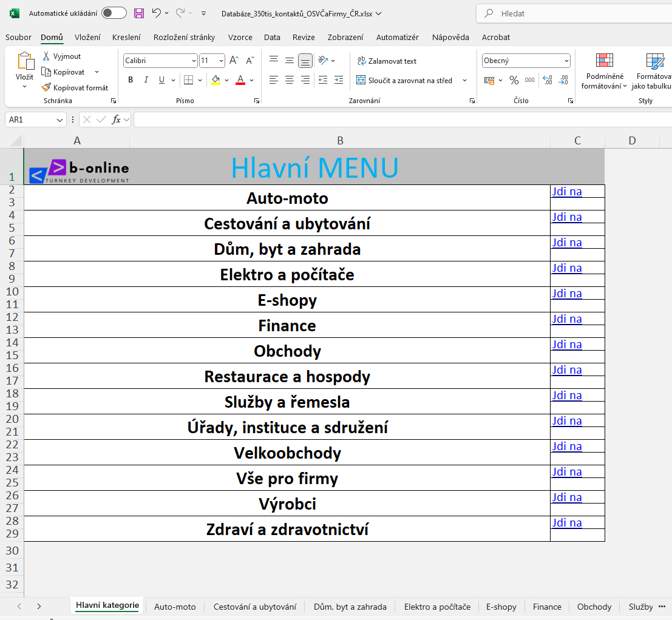
Task: Click the Format Painter brush icon
Action: [47, 87]
